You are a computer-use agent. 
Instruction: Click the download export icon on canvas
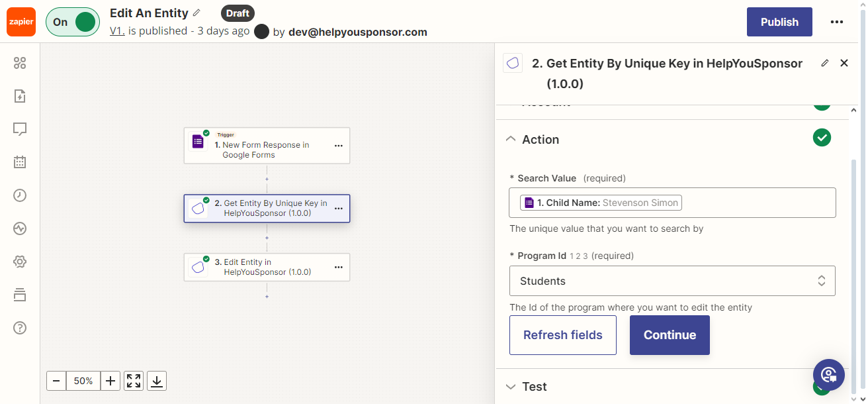click(157, 381)
